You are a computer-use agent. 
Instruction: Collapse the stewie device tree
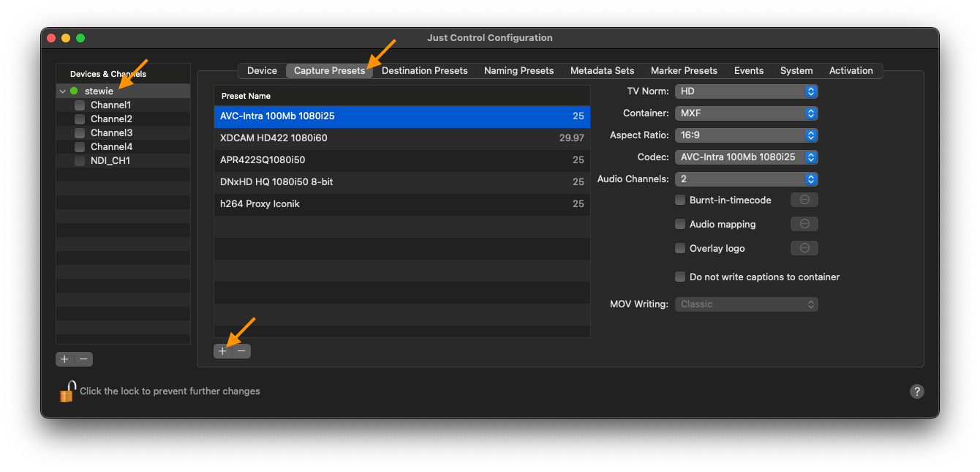click(x=63, y=91)
